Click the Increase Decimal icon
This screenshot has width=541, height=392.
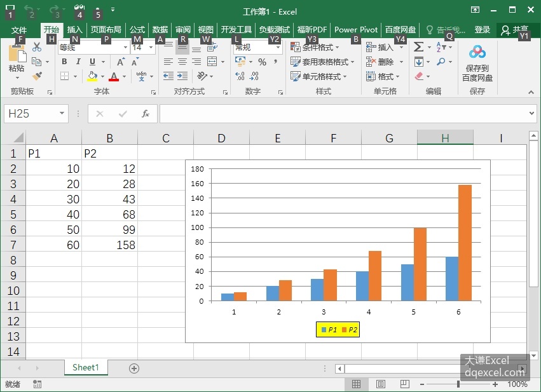click(240, 76)
